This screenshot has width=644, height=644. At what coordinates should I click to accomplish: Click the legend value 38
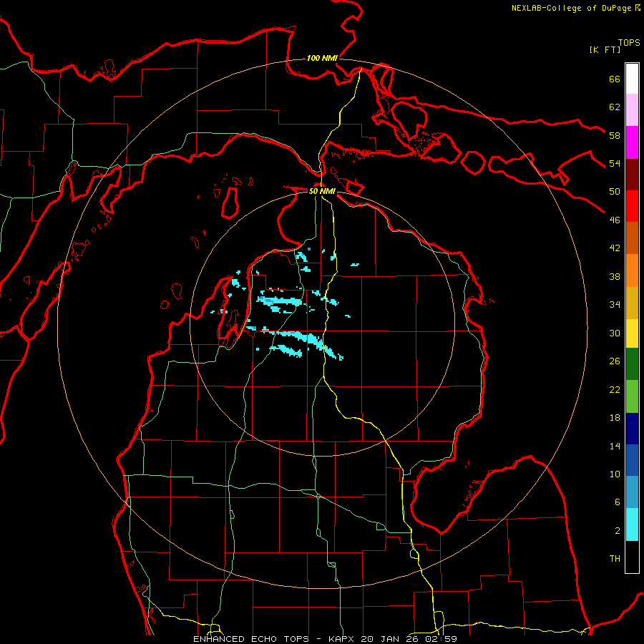pyautogui.click(x=615, y=276)
